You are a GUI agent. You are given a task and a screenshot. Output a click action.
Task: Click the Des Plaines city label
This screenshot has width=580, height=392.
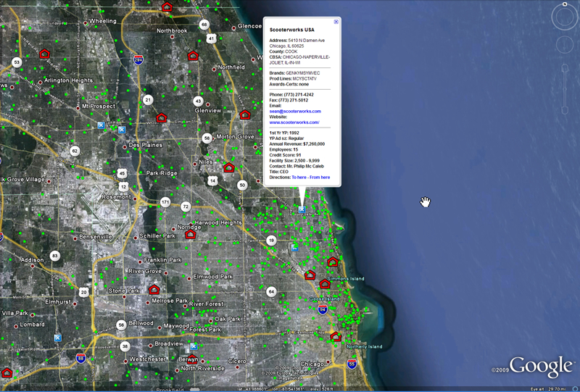(146, 145)
